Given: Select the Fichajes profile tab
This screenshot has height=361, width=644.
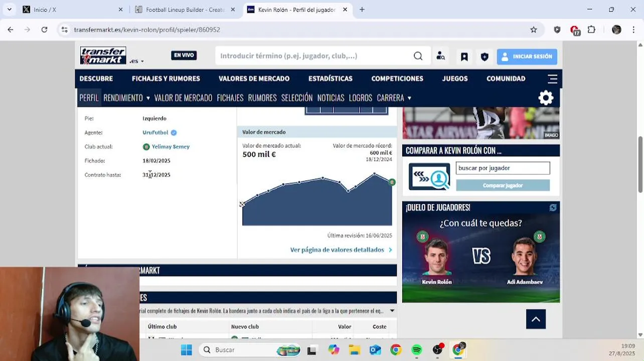Looking at the screenshot, I should point(230,98).
